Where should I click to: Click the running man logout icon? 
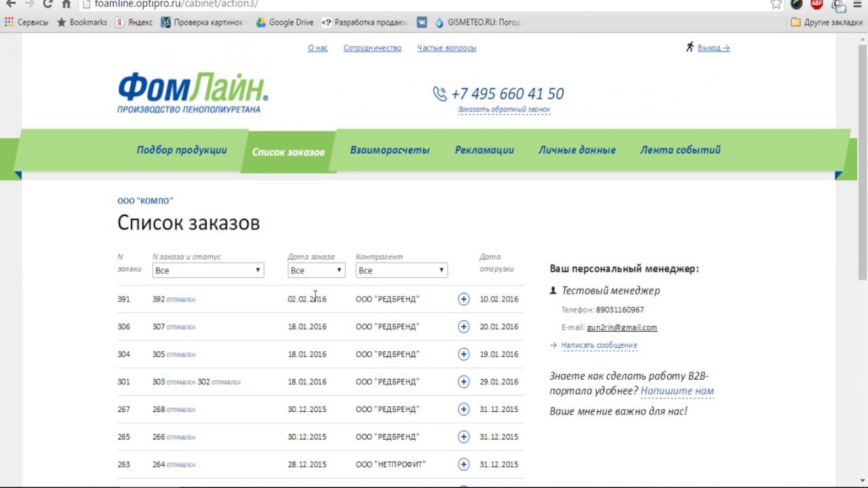coord(690,47)
